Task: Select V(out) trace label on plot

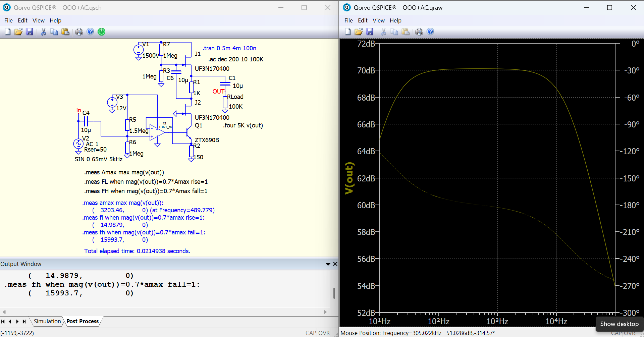Action: (x=349, y=178)
